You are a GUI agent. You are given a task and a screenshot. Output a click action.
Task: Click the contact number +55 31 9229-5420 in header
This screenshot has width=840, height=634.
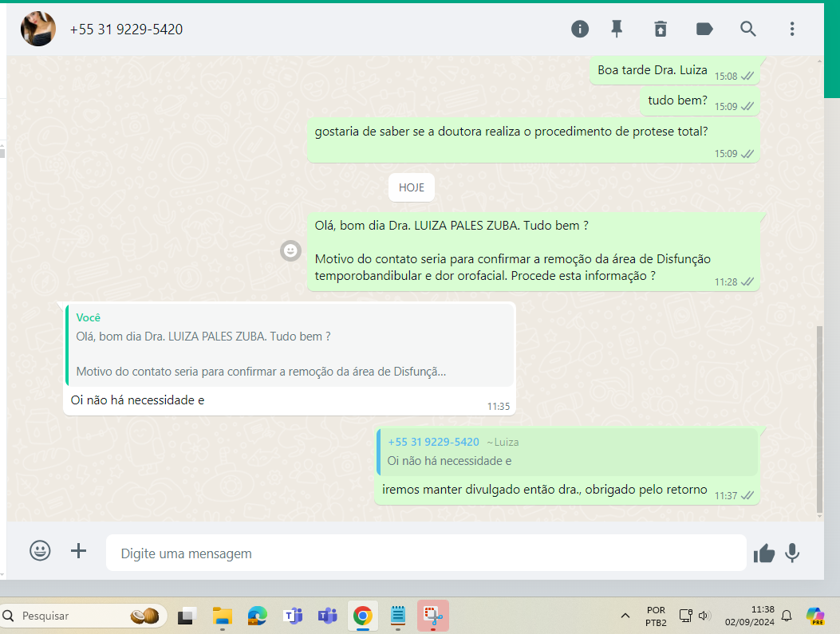click(x=126, y=30)
